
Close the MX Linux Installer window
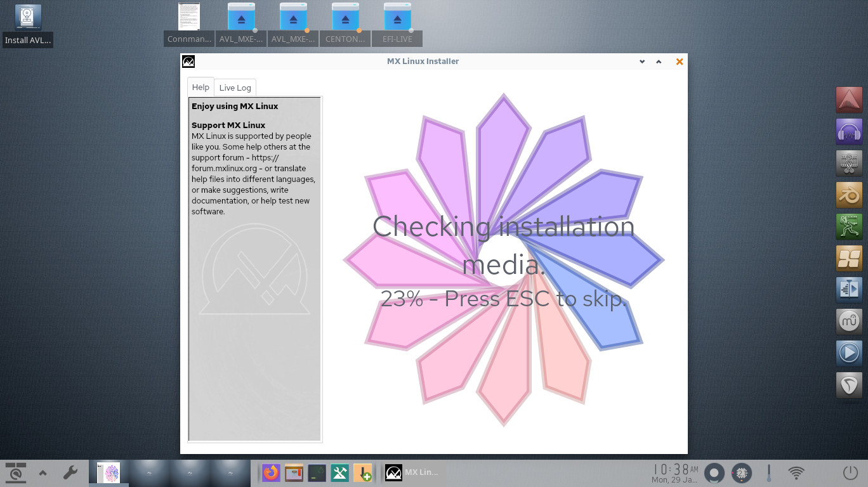tap(680, 62)
